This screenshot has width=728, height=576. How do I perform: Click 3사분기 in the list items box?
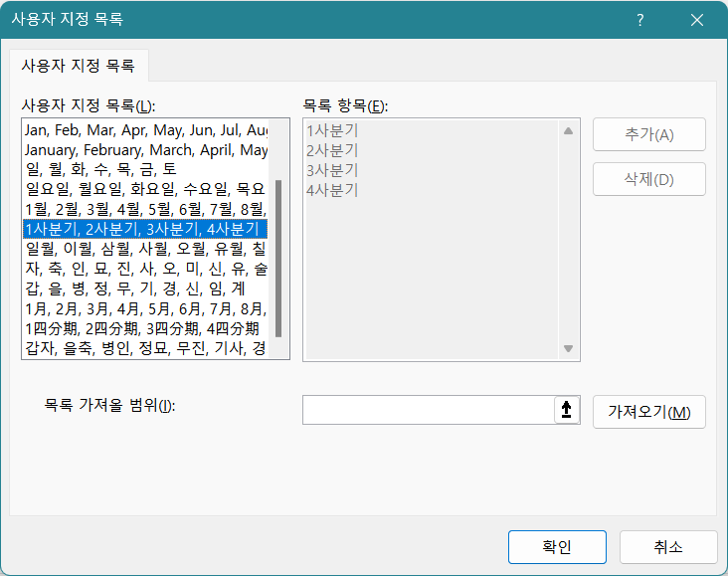click(332, 170)
